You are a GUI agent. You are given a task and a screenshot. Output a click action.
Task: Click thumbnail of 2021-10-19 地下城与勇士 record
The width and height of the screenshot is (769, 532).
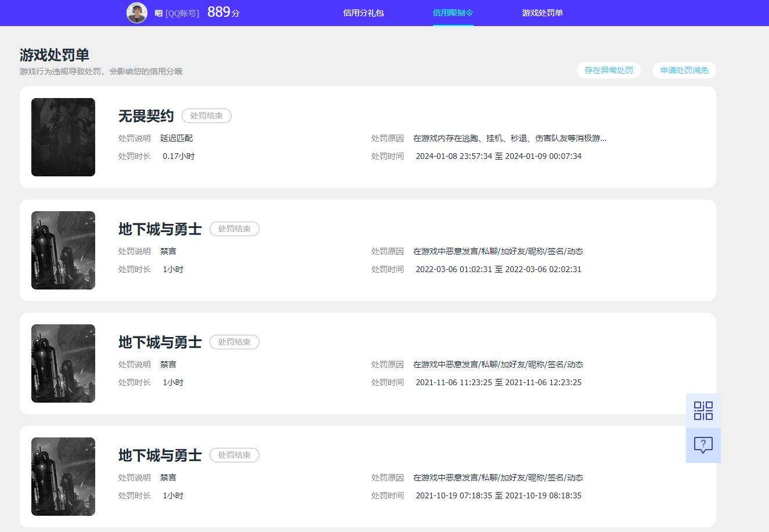pos(63,476)
